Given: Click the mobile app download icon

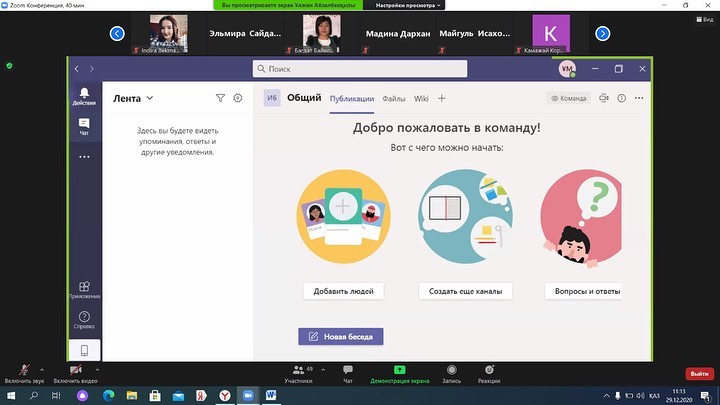Looking at the screenshot, I should (84, 350).
